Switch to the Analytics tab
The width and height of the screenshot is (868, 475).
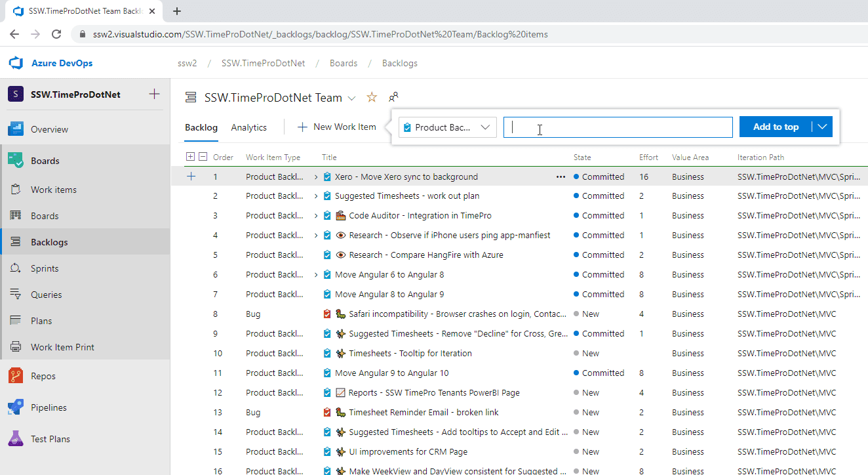click(x=248, y=127)
